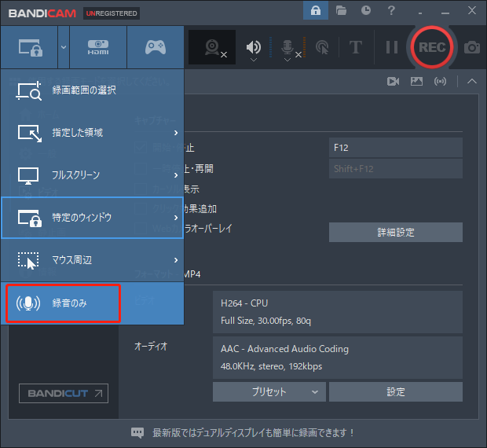Expand the speaker options chevron
Screen dimensions: 487x448
(x=254, y=60)
